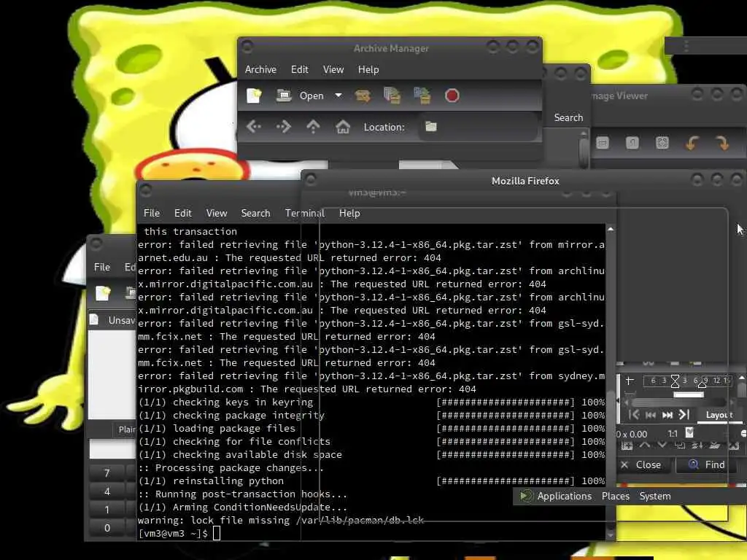Click the Mozilla Firefox title bar
747x560 pixels.
point(525,181)
